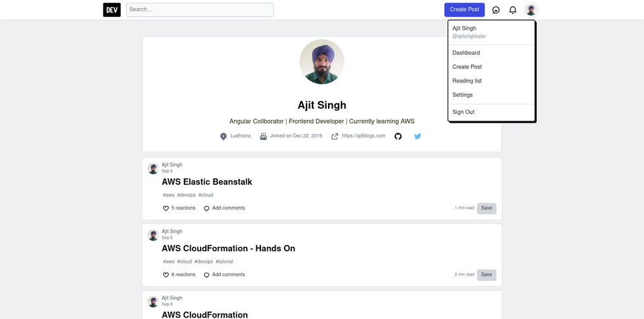The image size is (644, 319).
Task: Click comment bubble icon on CloudFormation Hands On post
Action: (x=207, y=275)
